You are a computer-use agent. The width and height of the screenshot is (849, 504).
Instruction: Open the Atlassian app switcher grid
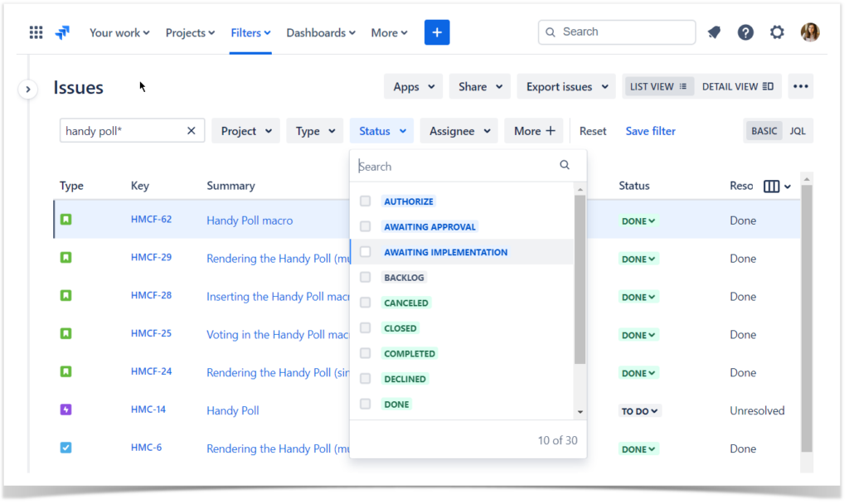(x=35, y=32)
